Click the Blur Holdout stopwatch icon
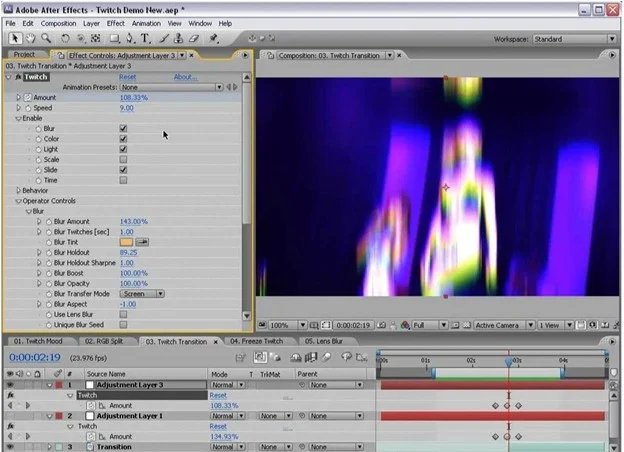 click(x=49, y=253)
